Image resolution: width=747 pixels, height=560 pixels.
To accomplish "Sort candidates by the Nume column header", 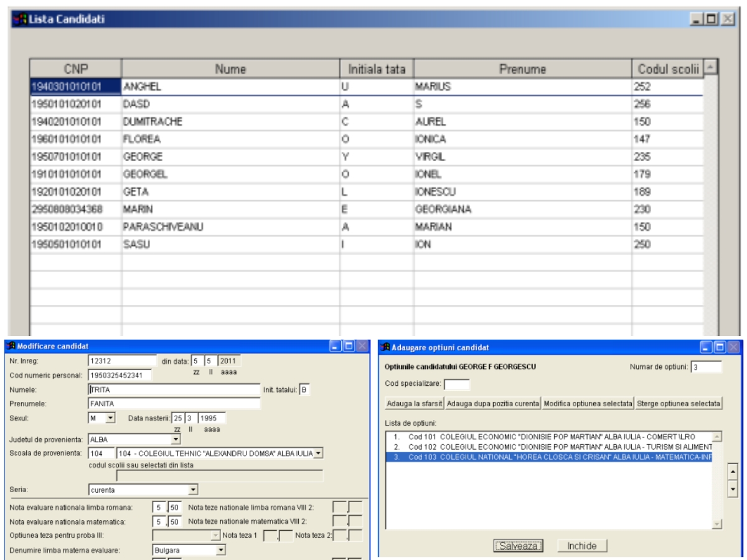I will tap(230, 69).
